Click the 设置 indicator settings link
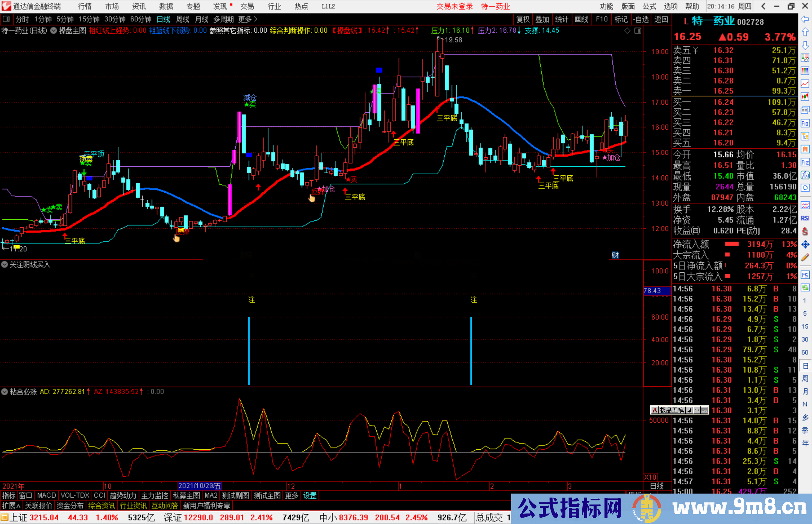 (x=310, y=495)
